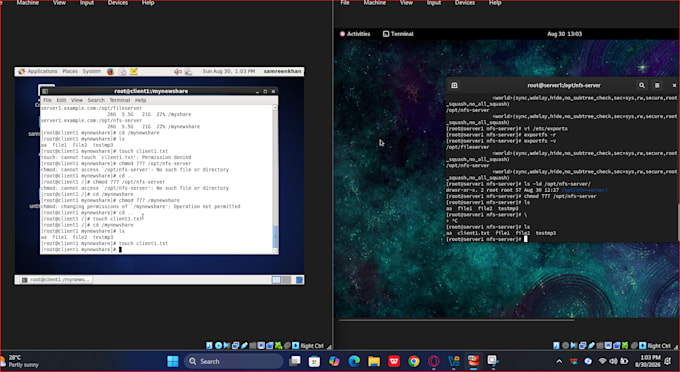Click USB pen icon in right VM status bar

click(x=591, y=346)
